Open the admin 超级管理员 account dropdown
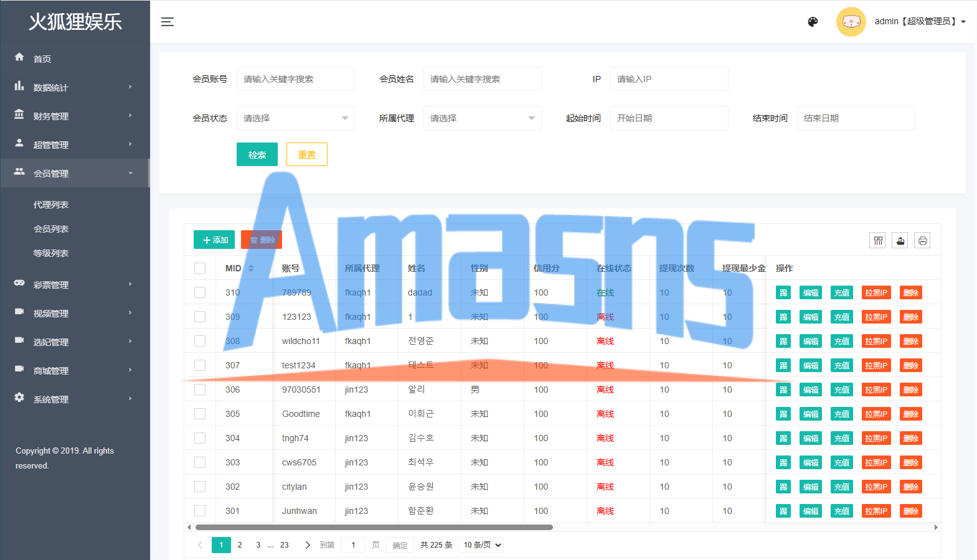977x560 pixels. pyautogui.click(x=920, y=22)
